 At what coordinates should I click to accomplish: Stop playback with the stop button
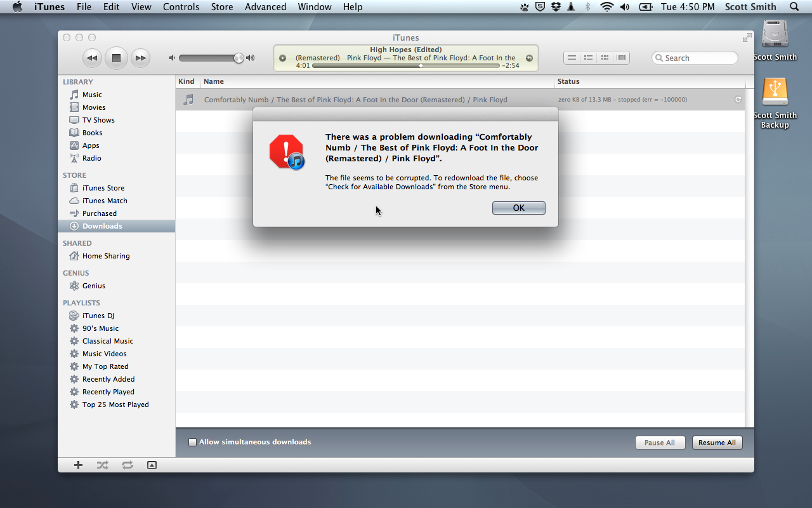point(116,58)
